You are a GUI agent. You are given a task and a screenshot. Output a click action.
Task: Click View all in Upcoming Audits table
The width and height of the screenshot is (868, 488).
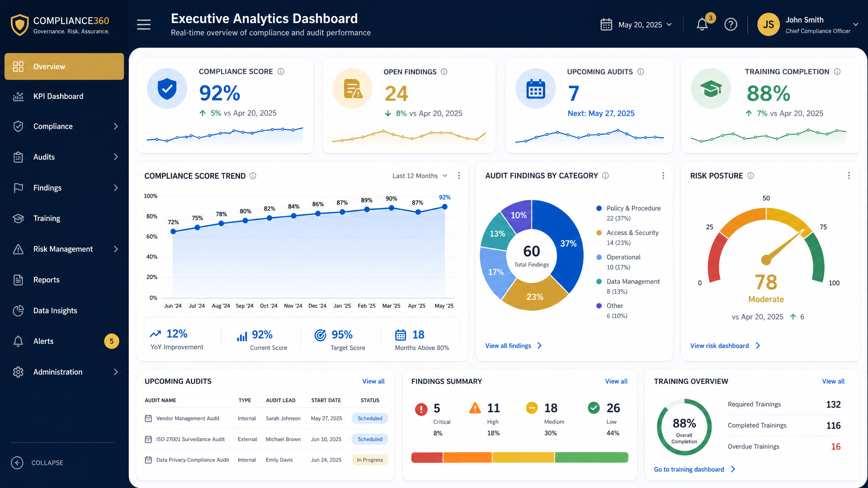[373, 381]
